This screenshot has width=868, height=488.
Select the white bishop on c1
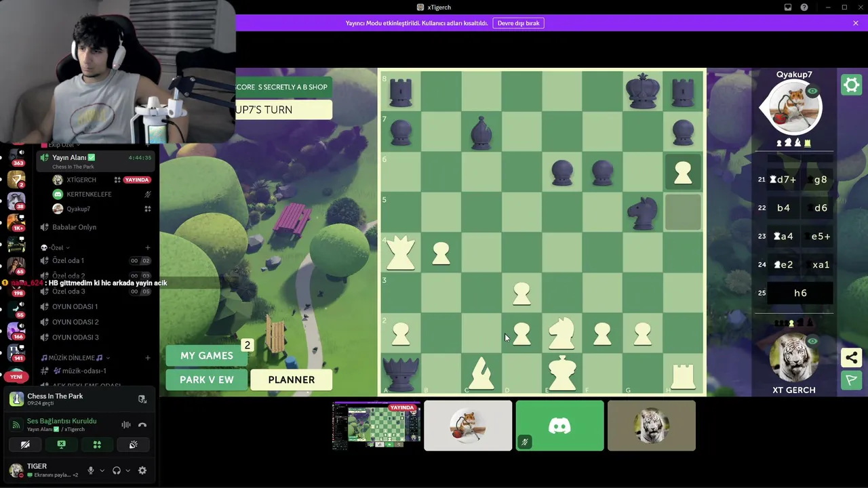pos(481,373)
